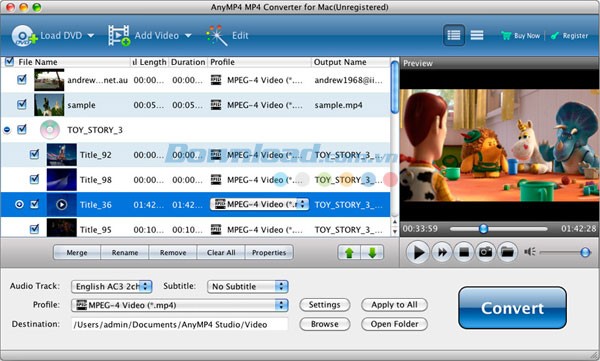
Task: Collapse the TOY_STORY_3 tree node
Action: pos(7,130)
